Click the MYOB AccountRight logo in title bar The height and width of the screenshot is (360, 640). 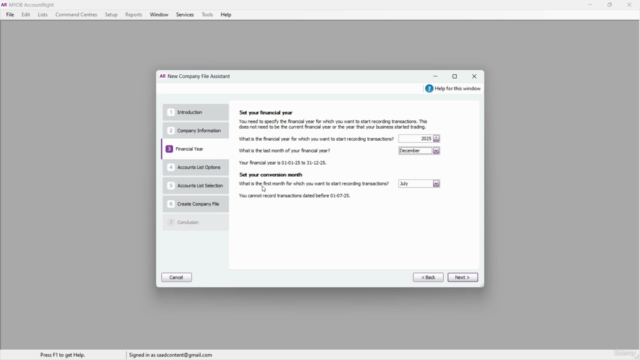(x=4, y=5)
